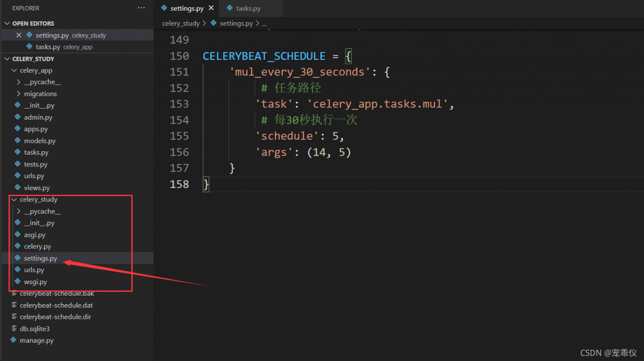This screenshot has height=361, width=644.
Task: Select settings.py in celery_study folder tree
Action: [x=76, y=258]
